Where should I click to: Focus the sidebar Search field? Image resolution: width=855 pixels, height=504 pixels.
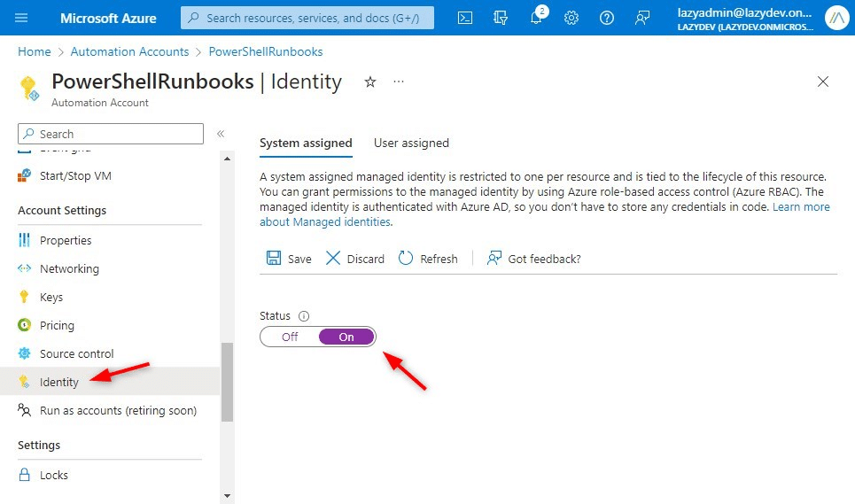pos(111,134)
